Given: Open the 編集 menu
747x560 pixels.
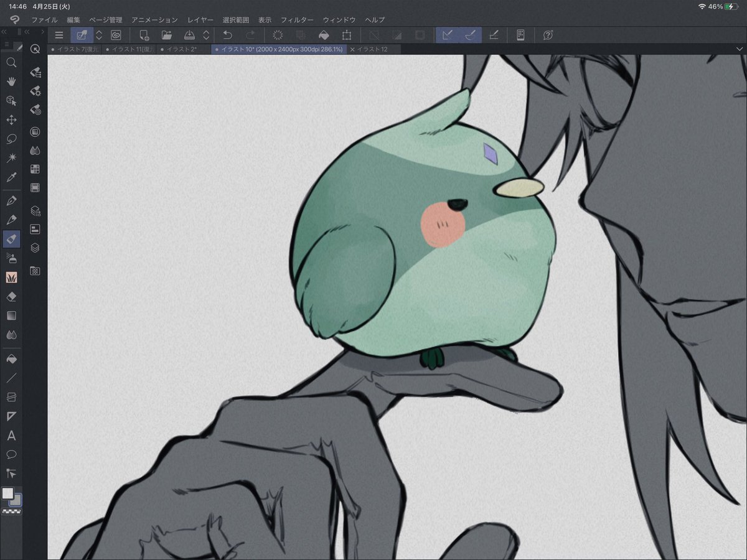Looking at the screenshot, I should pyautogui.click(x=73, y=20).
